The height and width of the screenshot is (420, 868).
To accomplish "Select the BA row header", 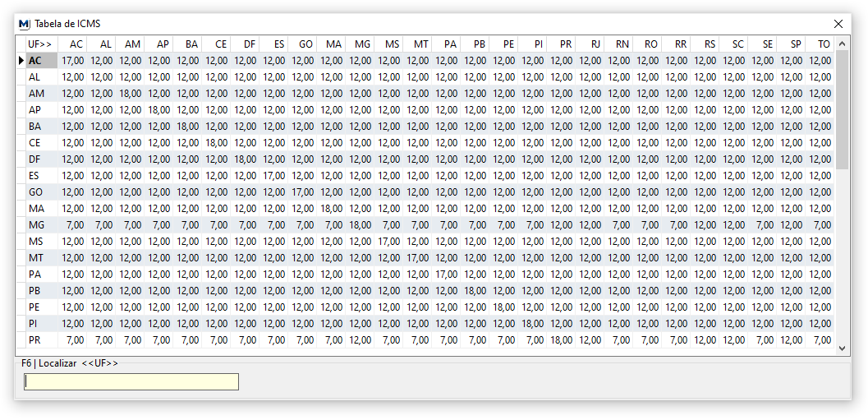I will [41, 126].
